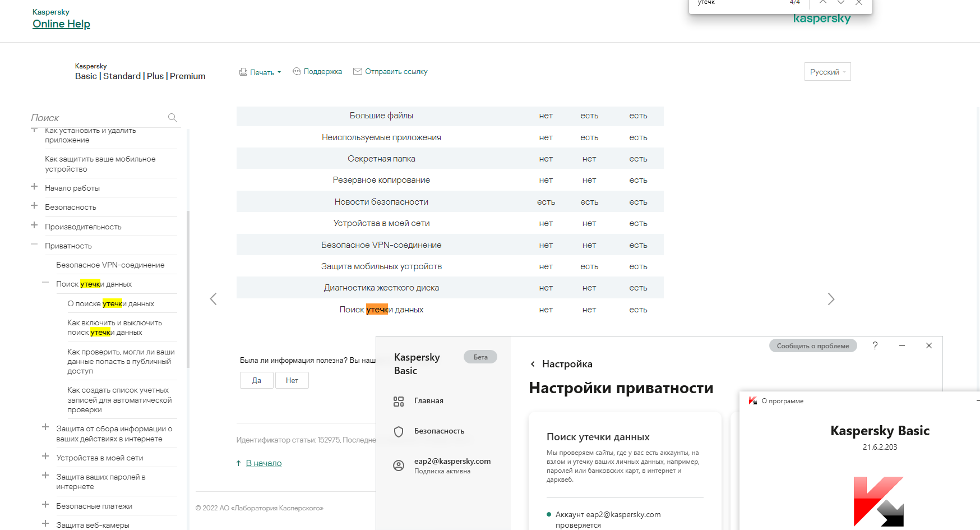Click the up arrow beside В начало

(239, 463)
